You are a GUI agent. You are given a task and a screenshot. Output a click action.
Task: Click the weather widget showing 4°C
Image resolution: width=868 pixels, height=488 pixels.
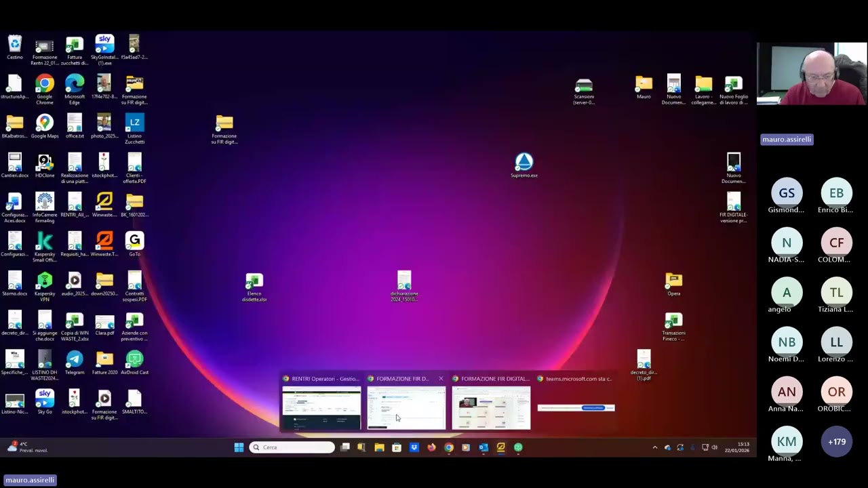(x=27, y=447)
